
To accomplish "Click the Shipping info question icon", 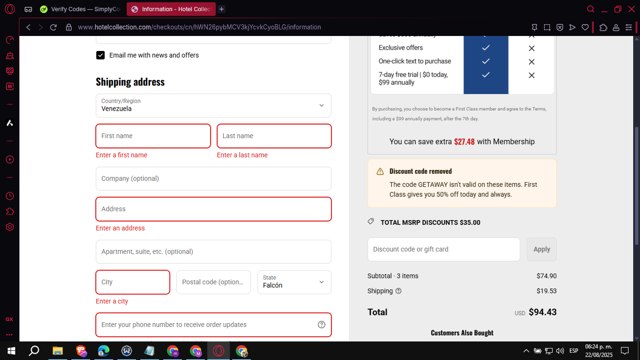I will pos(398,291).
